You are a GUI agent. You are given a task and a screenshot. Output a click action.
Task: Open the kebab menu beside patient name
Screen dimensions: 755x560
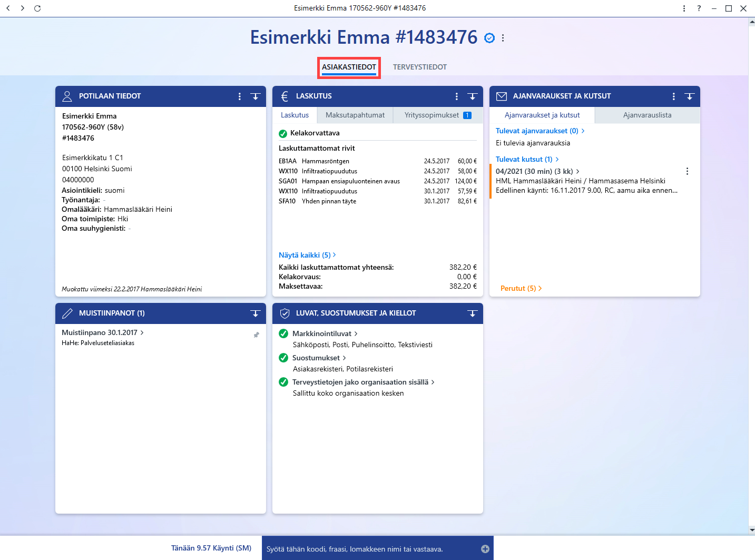coord(503,38)
